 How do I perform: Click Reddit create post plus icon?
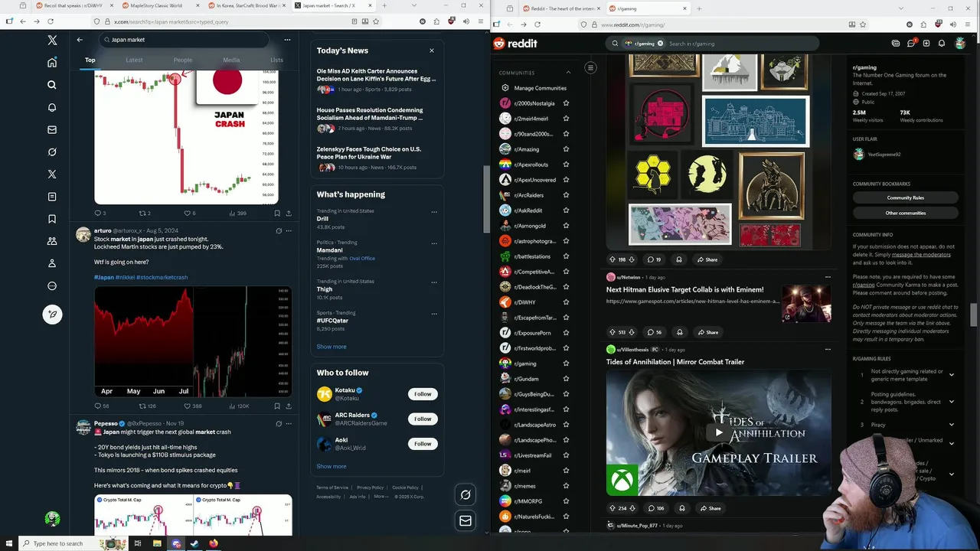tap(926, 44)
